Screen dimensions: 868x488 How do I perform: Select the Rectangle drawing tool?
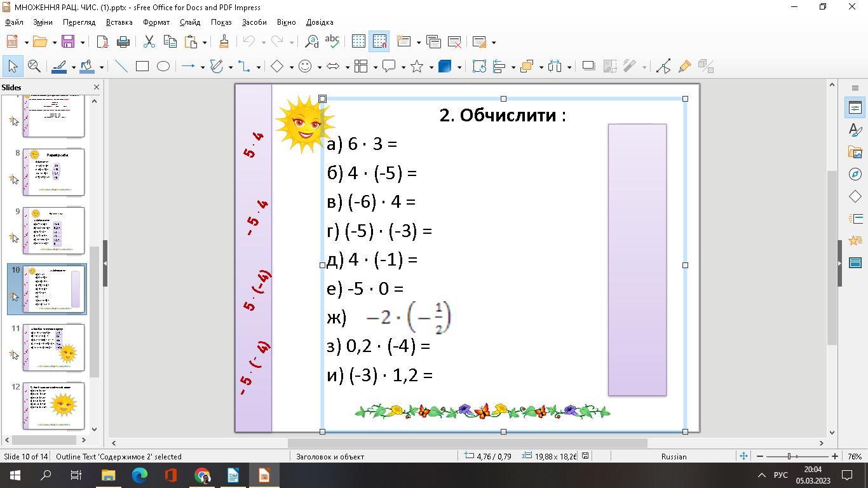click(142, 66)
